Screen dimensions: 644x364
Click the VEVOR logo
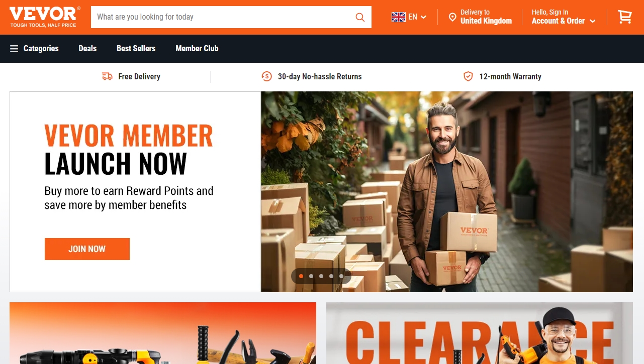coord(44,17)
